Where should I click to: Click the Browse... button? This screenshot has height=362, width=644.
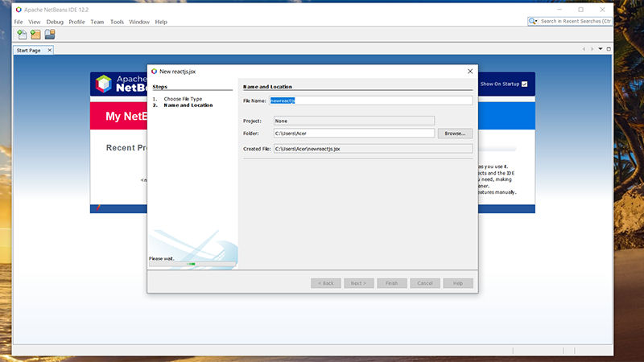point(455,134)
